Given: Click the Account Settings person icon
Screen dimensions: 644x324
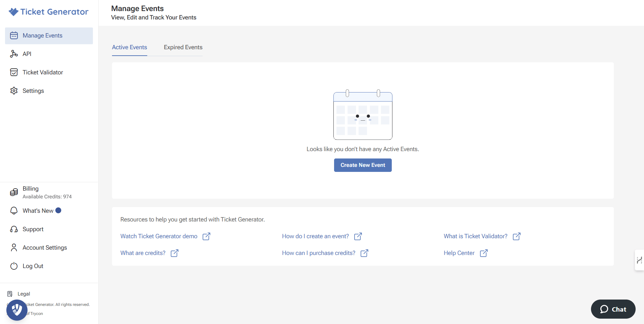Looking at the screenshot, I should (14, 248).
